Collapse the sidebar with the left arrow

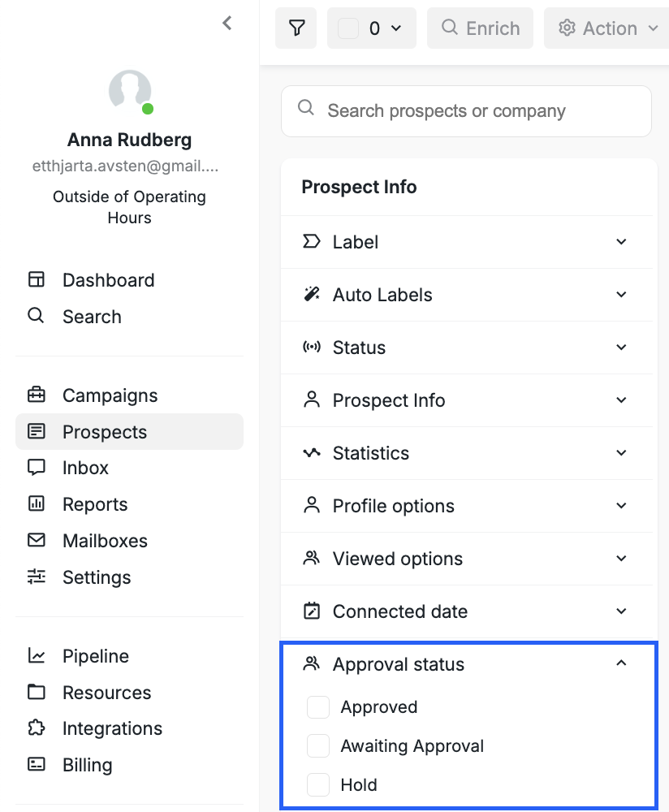click(x=227, y=23)
